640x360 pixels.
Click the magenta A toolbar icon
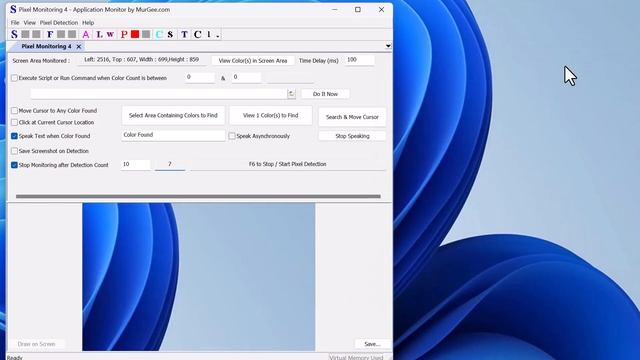[x=86, y=34]
